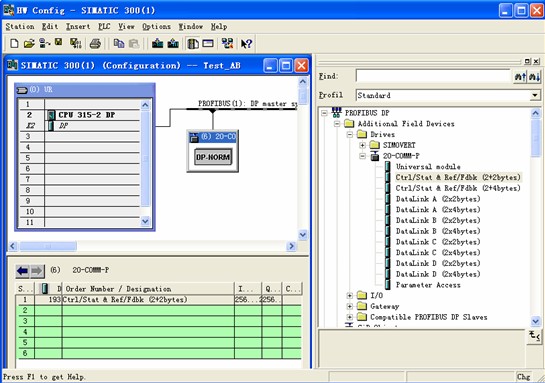Click into the Find input field
The image size is (545, 383).
(433, 76)
